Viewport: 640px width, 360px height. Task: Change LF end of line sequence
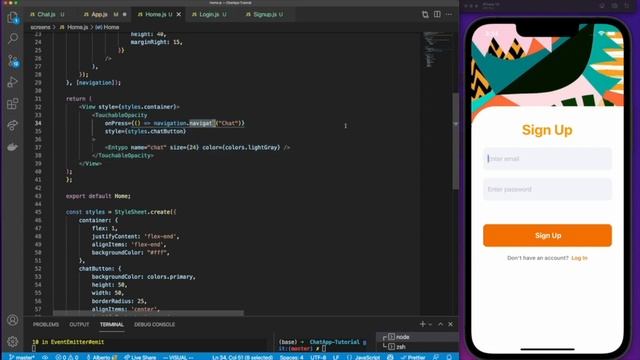click(336, 357)
